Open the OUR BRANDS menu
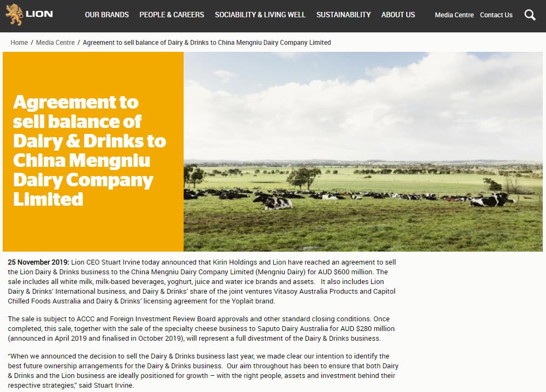The image size is (546, 392). click(x=107, y=15)
